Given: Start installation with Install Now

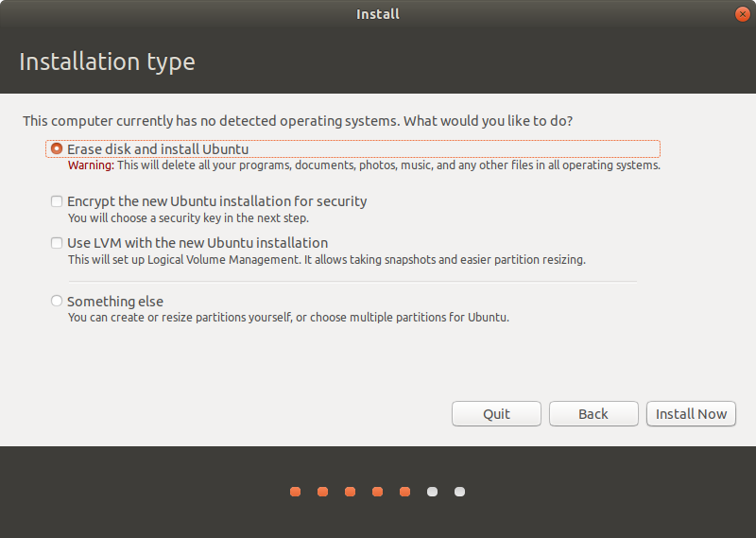Looking at the screenshot, I should coord(691,414).
